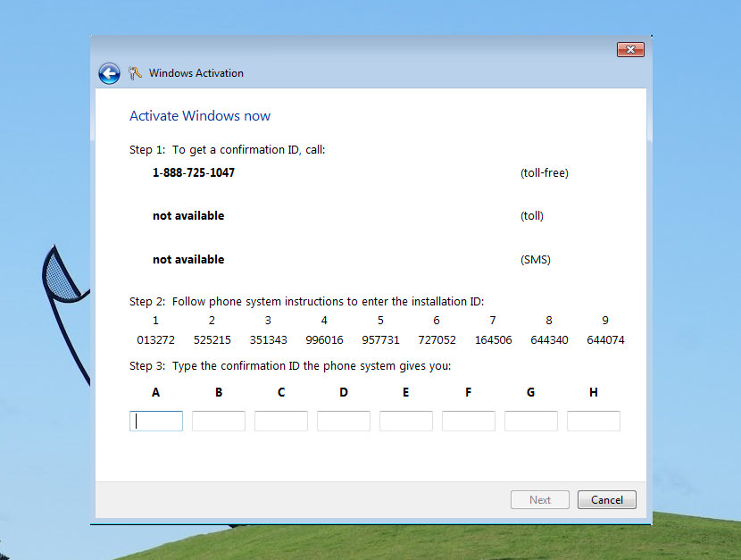Screen dimensions: 741x560
Task: Click the greyed-out Next button
Action: click(540, 500)
